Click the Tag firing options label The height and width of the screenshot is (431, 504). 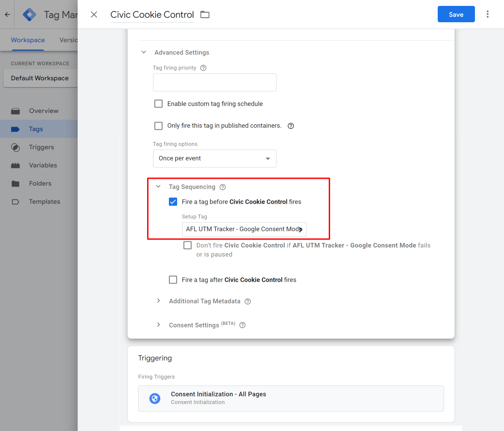(175, 144)
